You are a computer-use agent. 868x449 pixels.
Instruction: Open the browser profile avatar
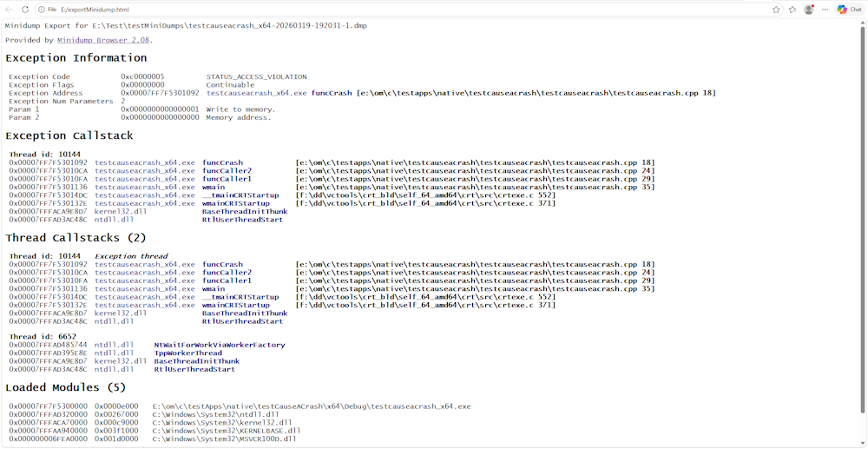pyautogui.click(x=809, y=10)
